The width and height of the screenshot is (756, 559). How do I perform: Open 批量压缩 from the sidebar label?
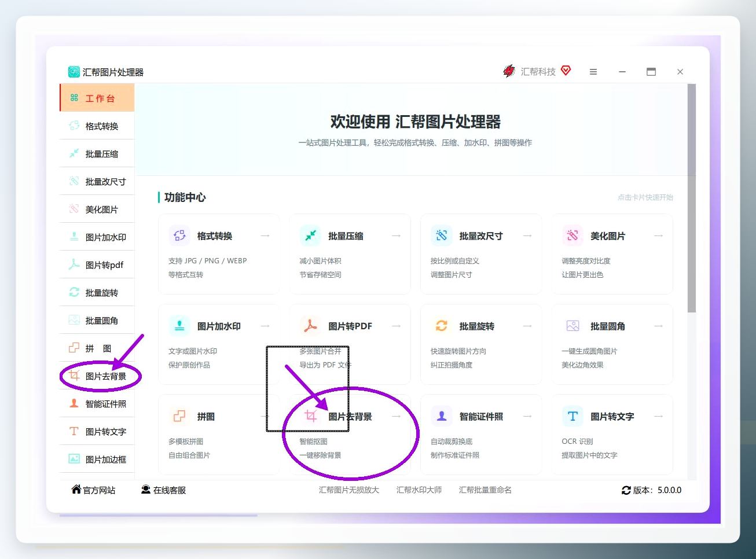coord(102,154)
